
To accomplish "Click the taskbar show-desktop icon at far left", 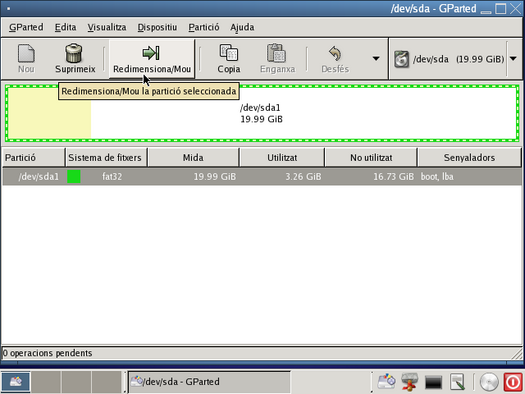I will [x=16, y=382].
